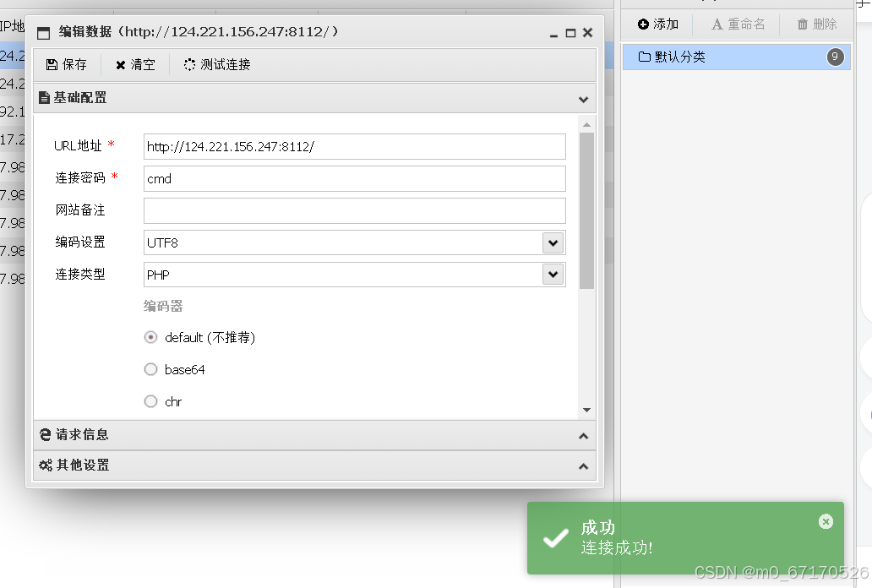Click the 基础配置 document icon

41,97
